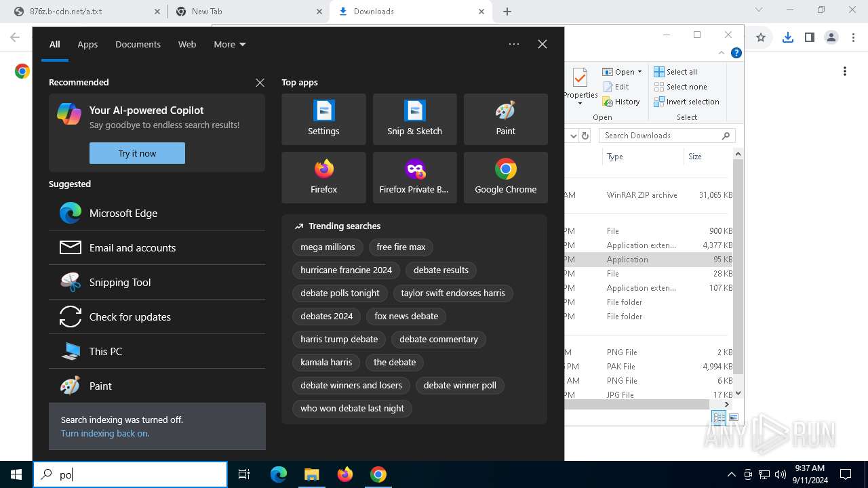Search trending 'taylor swift endorses harris'
This screenshot has height=488, width=868.
point(453,293)
